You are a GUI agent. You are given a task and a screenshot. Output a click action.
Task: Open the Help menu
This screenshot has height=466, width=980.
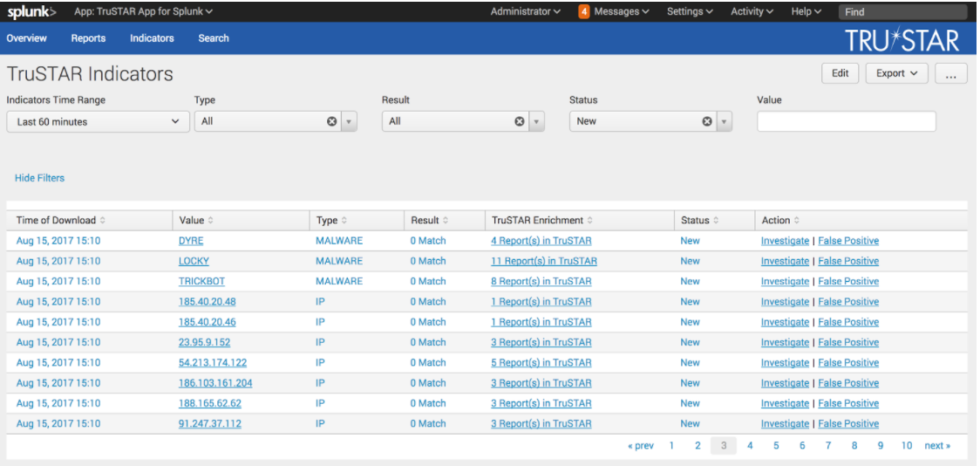coord(806,11)
